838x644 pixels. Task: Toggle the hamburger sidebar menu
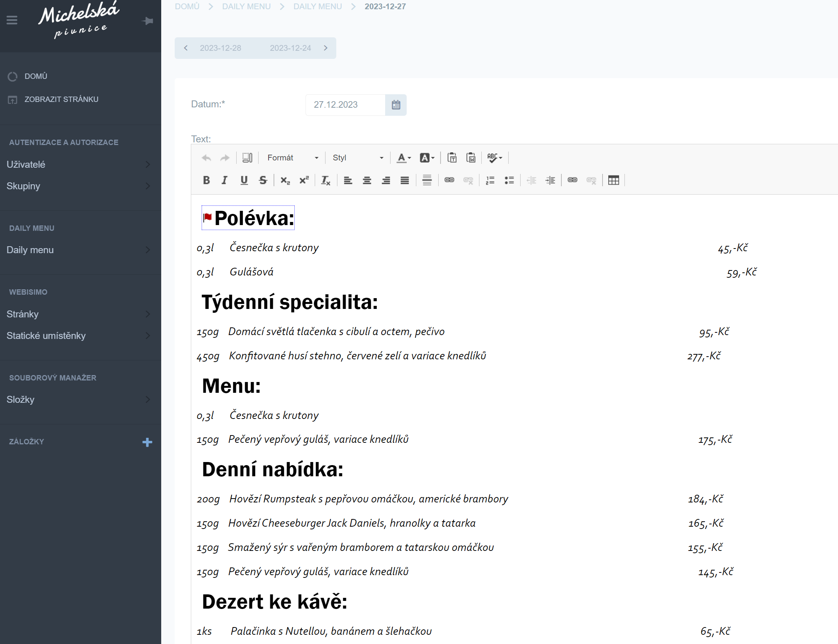12,20
